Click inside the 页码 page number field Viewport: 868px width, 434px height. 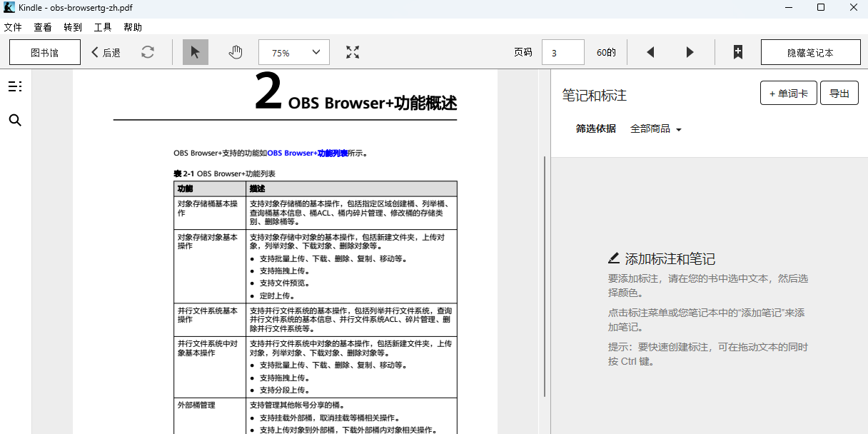coord(563,51)
